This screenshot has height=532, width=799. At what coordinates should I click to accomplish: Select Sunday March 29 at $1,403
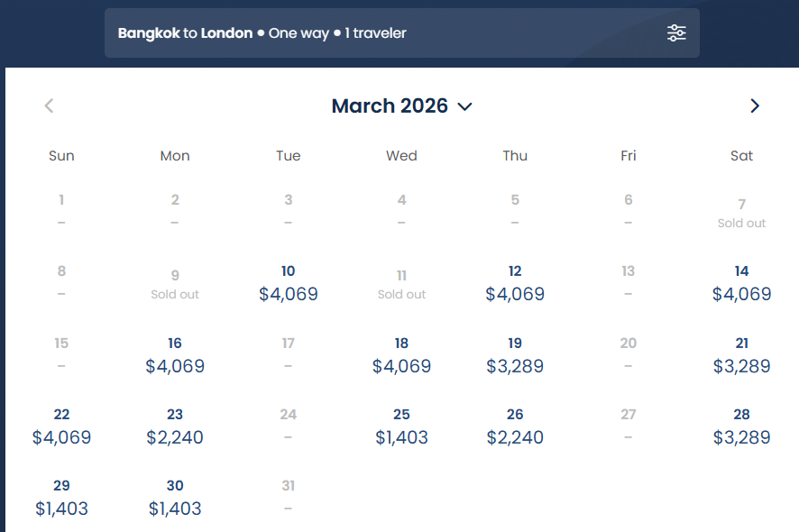[x=61, y=498]
